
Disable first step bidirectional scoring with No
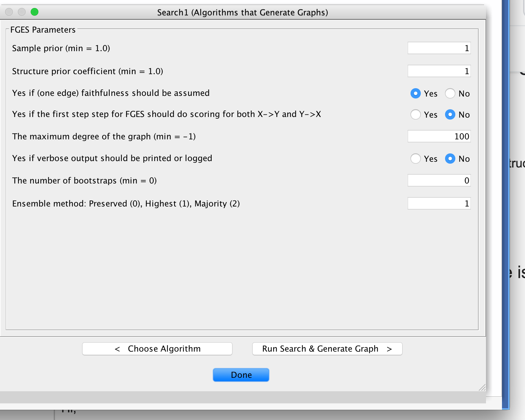[450, 114]
